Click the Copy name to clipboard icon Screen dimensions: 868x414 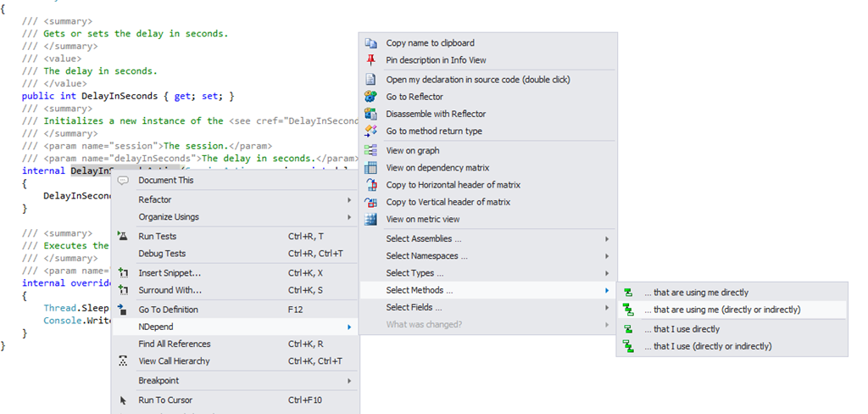click(370, 43)
